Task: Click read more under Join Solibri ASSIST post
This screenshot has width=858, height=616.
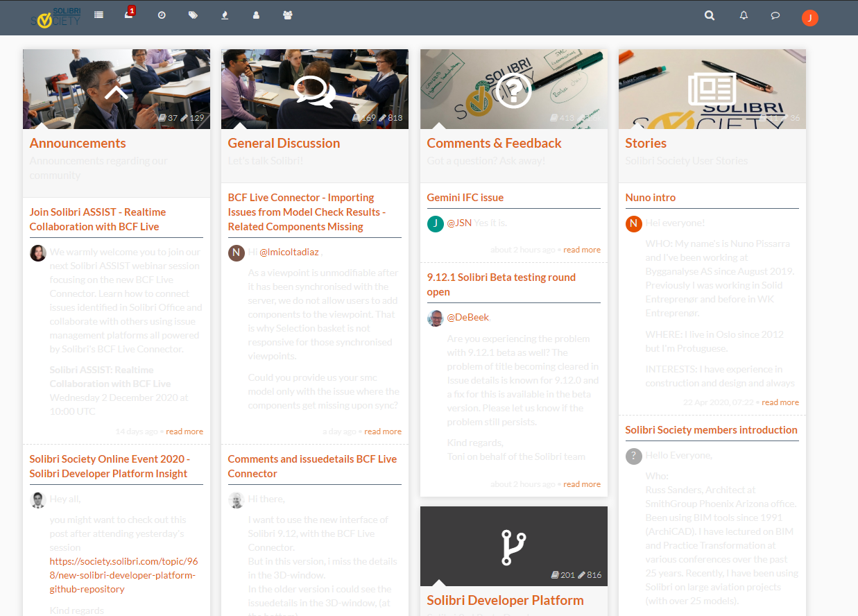Action: [185, 431]
